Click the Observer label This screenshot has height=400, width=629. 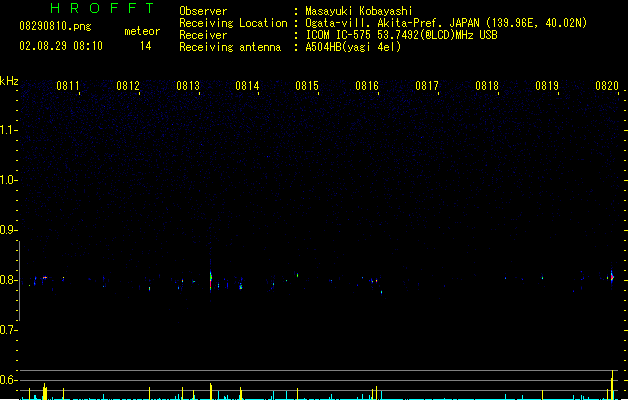pos(203,11)
